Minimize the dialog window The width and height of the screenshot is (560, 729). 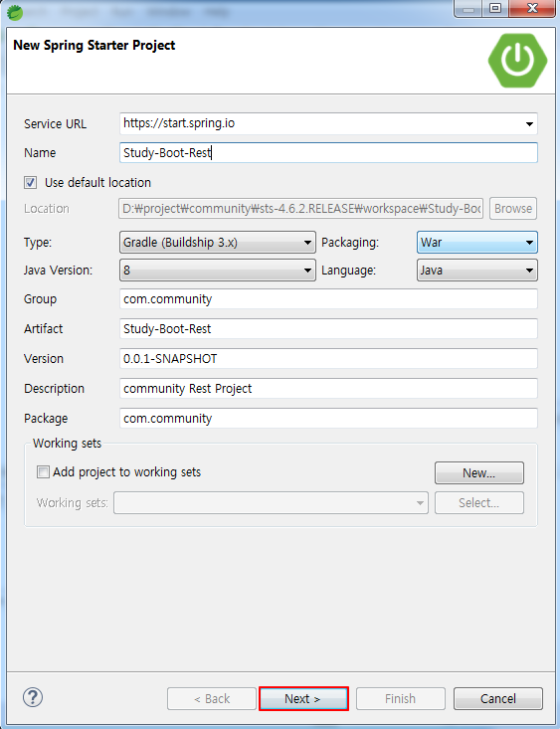click(468, 8)
